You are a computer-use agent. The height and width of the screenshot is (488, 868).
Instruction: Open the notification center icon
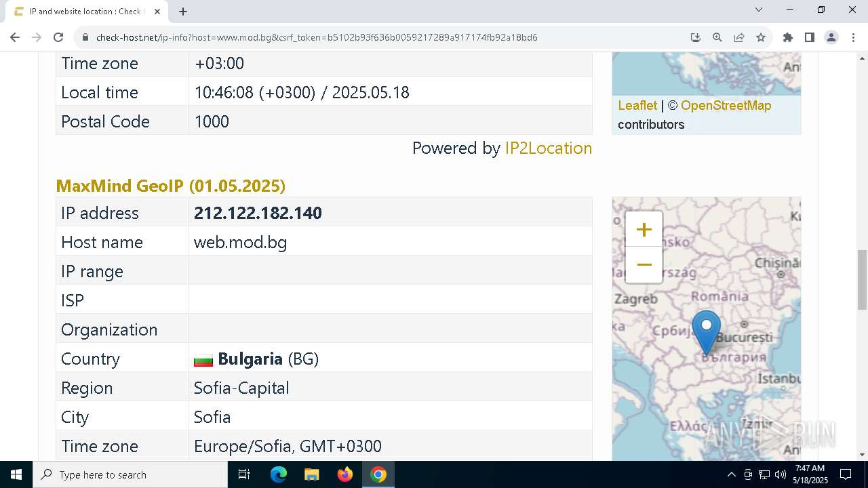pos(846,474)
